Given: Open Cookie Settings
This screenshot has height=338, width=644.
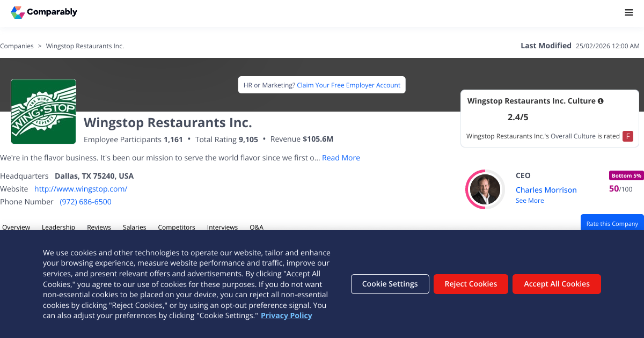Looking at the screenshot, I should coord(390,284).
